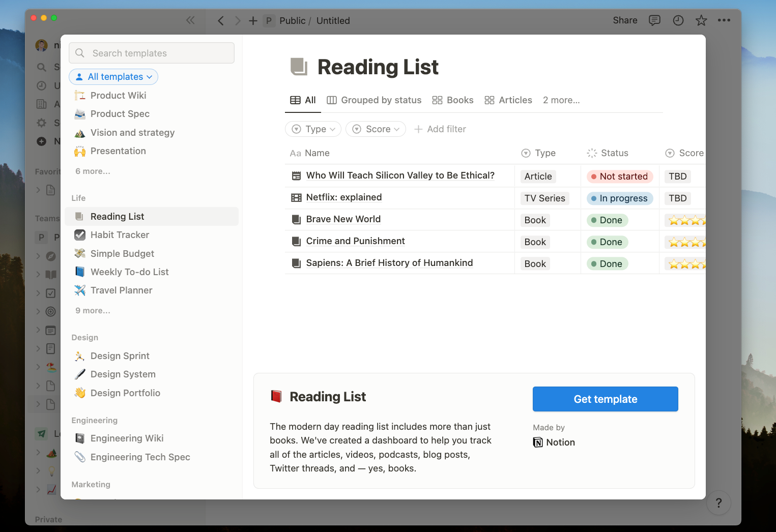Switch to All view tab
Screen dimensions: 776x532
303,100
